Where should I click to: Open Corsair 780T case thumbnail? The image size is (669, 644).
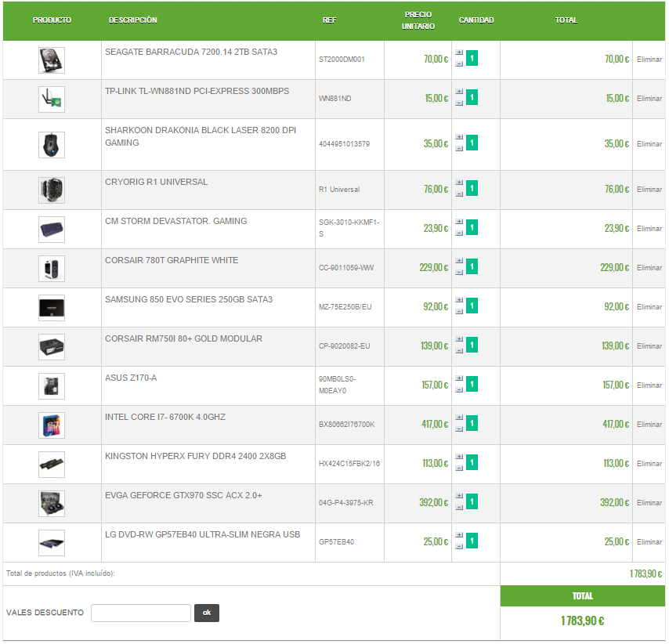tap(52, 269)
